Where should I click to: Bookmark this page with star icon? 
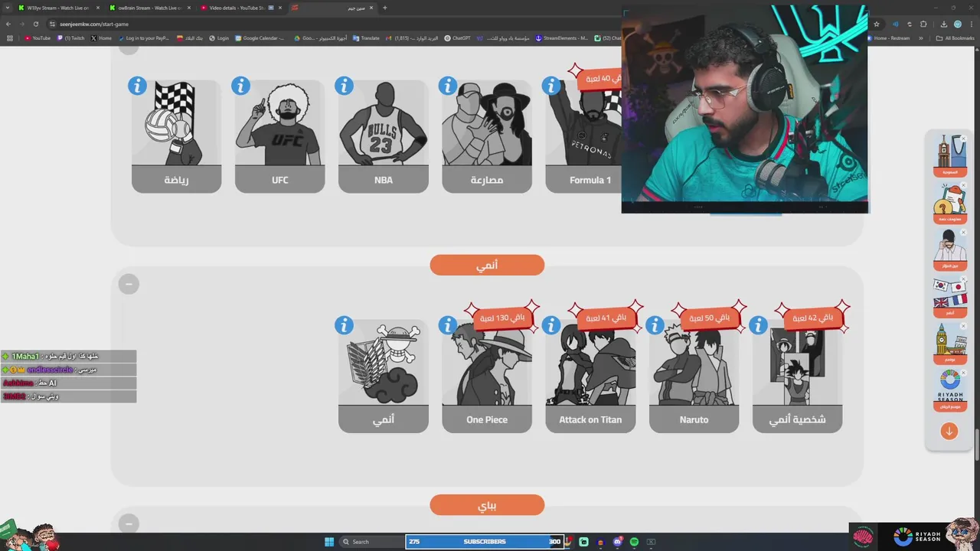[x=877, y=24]
